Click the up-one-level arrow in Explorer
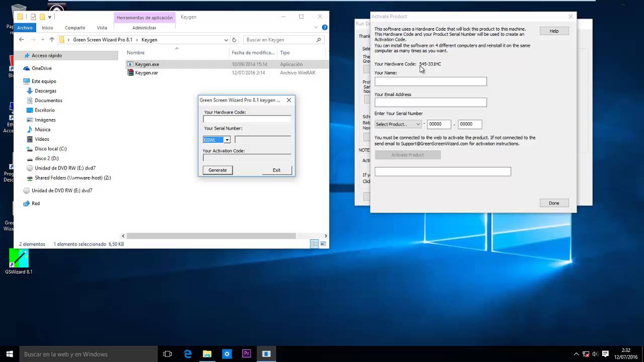Image resolution: width=644 pixels, height=362 pixels. [x=51, y=40]
